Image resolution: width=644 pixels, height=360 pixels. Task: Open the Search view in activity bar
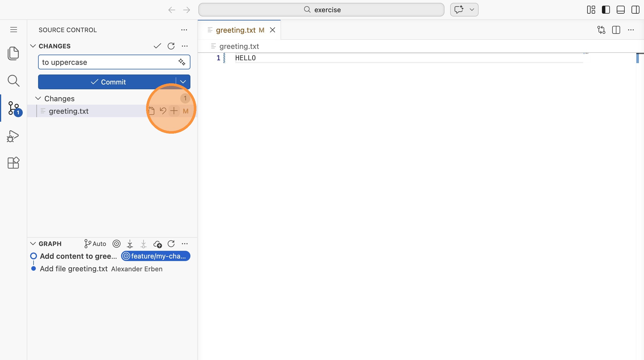[x=13, y=81]
